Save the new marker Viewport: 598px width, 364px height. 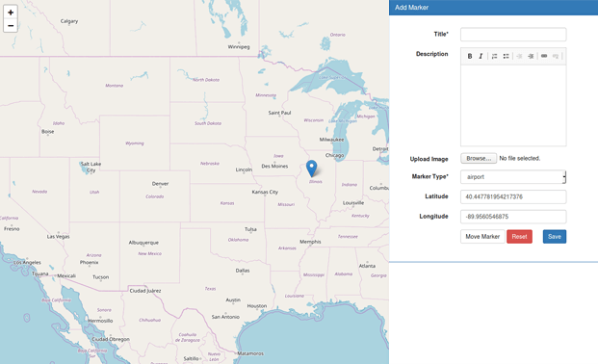click(554, 237)
